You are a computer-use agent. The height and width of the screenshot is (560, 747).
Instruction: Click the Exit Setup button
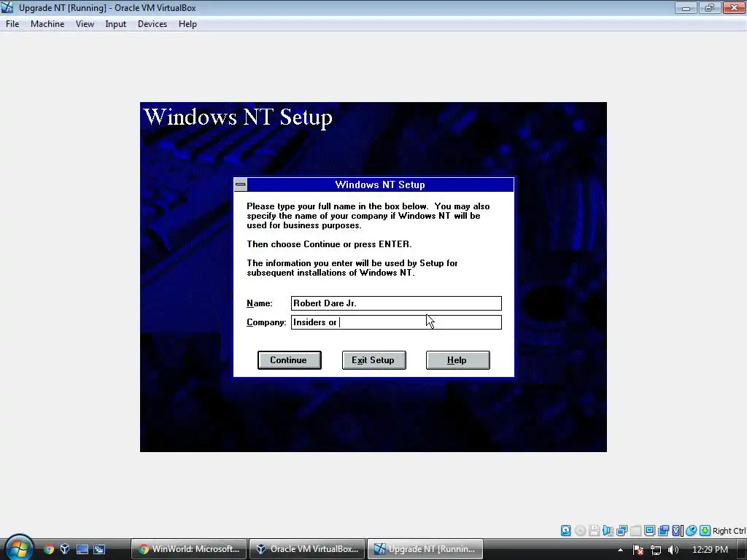point(374,360)
